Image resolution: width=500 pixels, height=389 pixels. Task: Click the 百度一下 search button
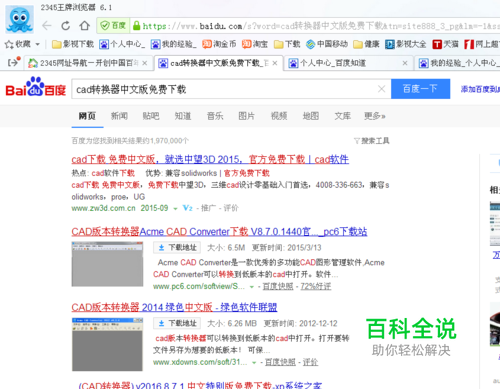(x=420, y=89)
